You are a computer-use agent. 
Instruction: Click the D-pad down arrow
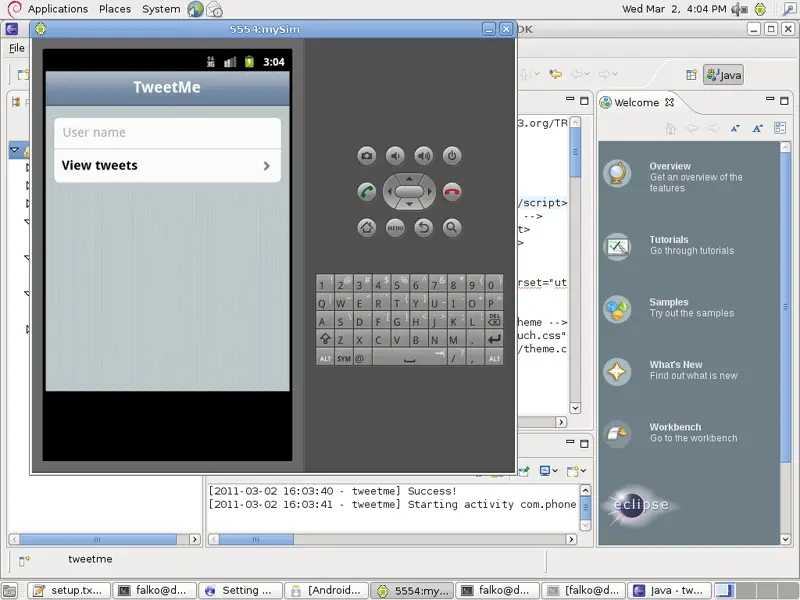(409, 204)
